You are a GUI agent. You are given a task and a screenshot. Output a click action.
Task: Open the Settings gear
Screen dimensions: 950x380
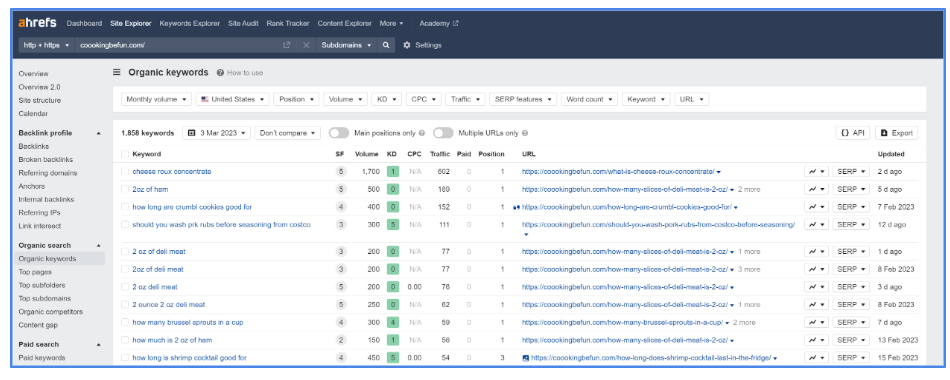click(x=422, y=45)
